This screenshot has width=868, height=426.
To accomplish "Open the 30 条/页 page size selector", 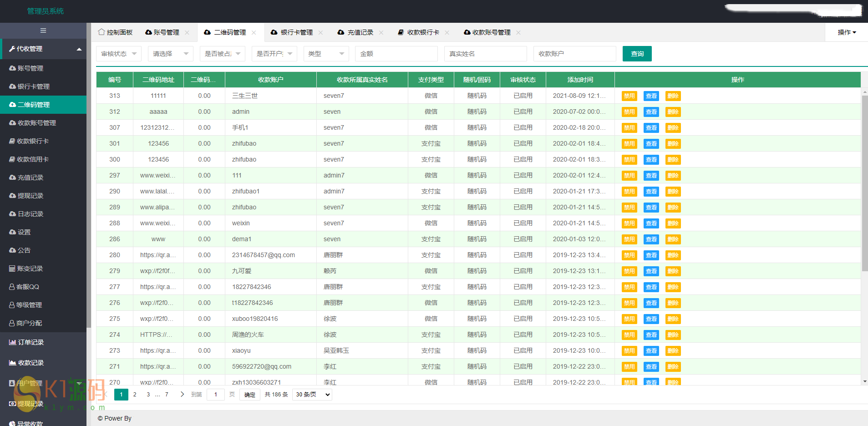I will pos(312,395).
